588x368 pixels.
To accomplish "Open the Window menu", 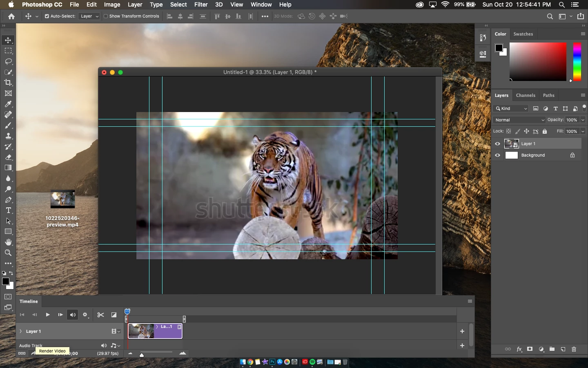I will (x=261, y=4).
